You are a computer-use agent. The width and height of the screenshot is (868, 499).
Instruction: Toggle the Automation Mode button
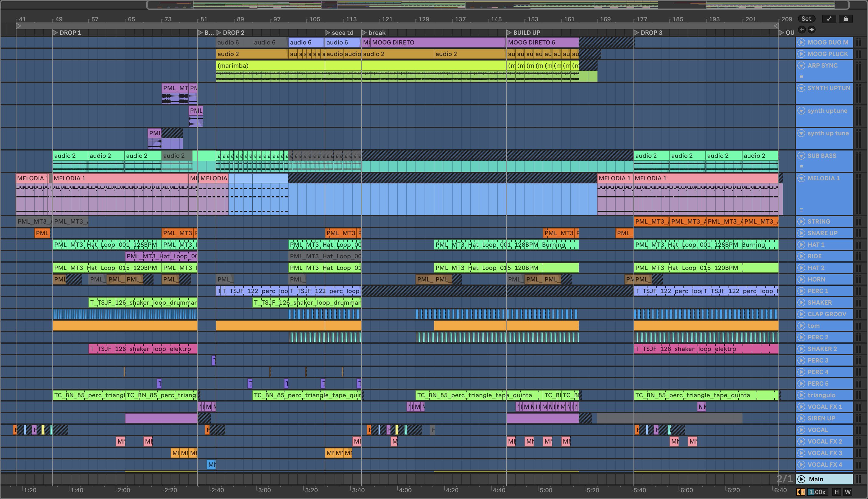pos(829,19)
